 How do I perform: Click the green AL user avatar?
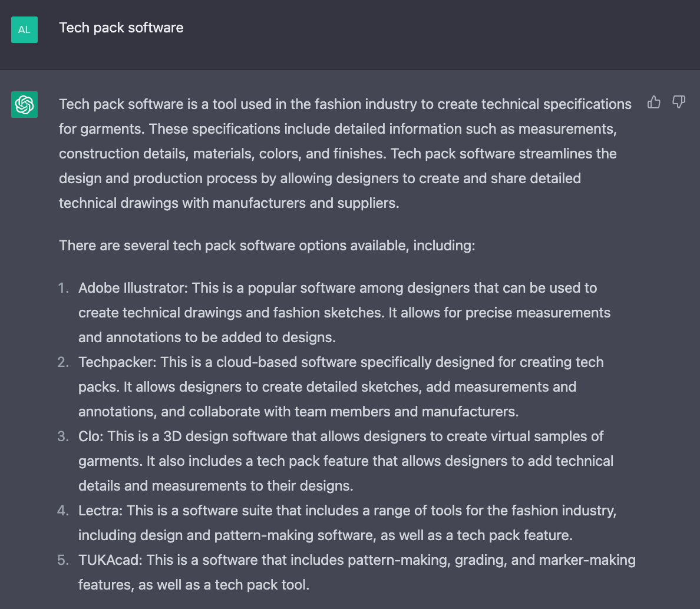(24, 29)
